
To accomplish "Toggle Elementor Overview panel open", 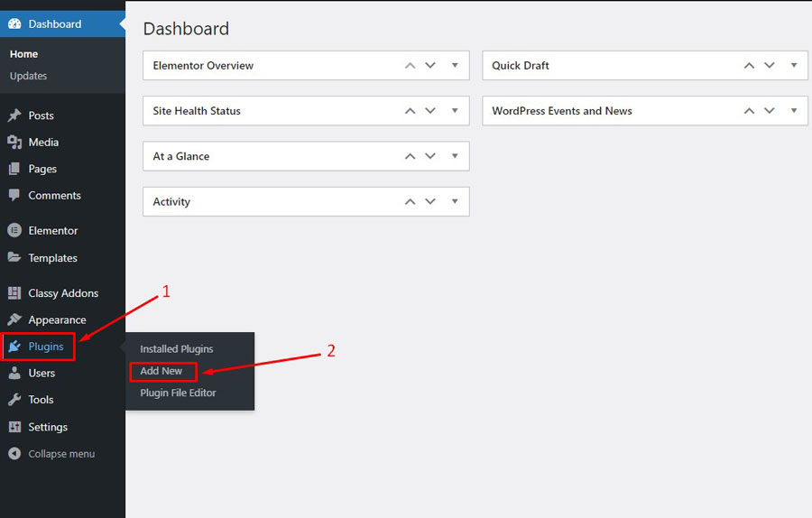I will click(x=455, y=65).
